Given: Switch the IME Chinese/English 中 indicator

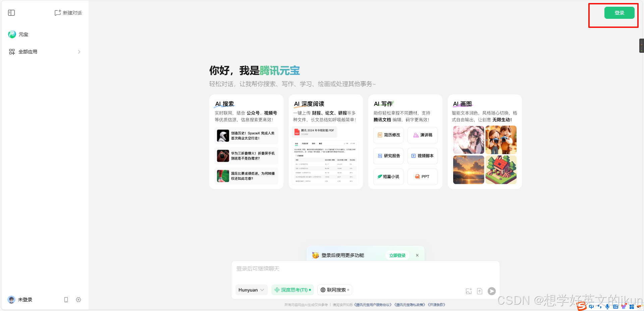Looking at the screenshot, I should click(591, 307).
